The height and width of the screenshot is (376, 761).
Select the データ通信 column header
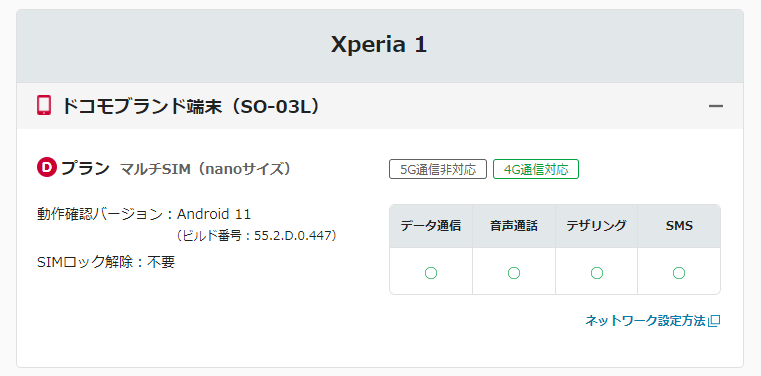click(431, 226)
